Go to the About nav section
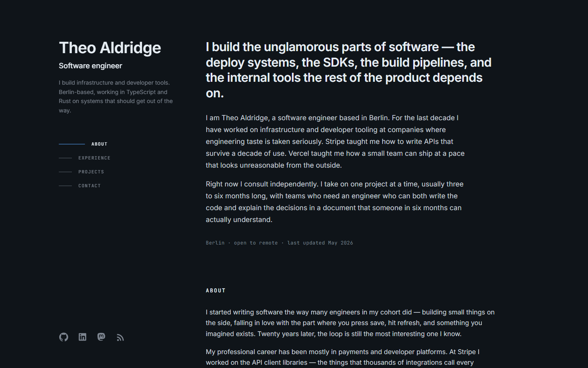The height and width of the screenshot is (368, 588). [83, 144]
